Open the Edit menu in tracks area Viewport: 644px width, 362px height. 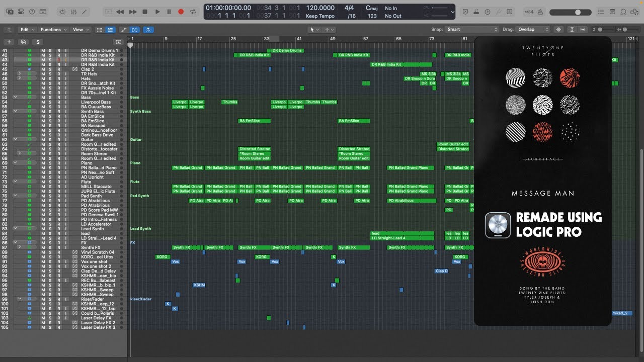(x=27, y=30)
